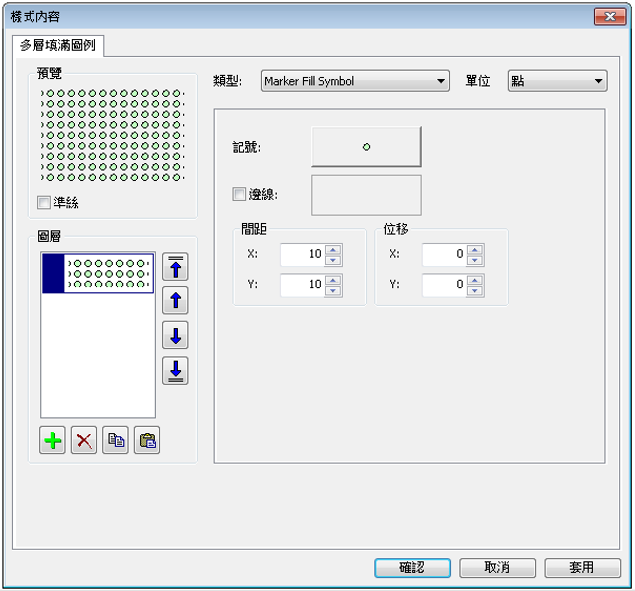635x591 pixels.
Task: Click the 取消 button
Action: [x=497, y=568]
